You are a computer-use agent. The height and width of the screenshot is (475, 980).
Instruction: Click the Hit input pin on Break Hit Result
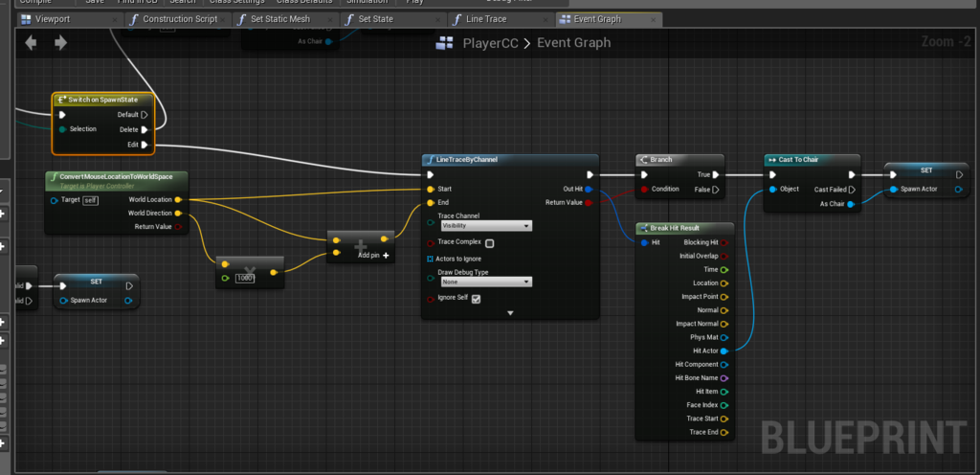point(644,242)
